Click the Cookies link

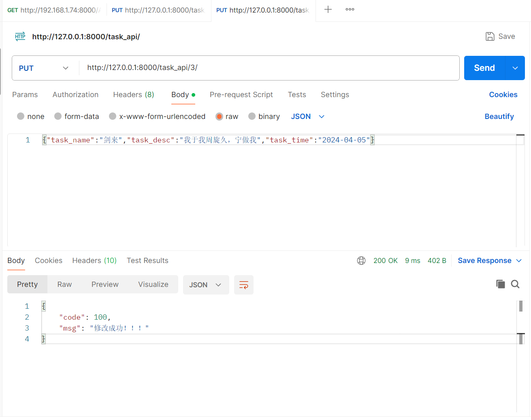pos(503,95)
